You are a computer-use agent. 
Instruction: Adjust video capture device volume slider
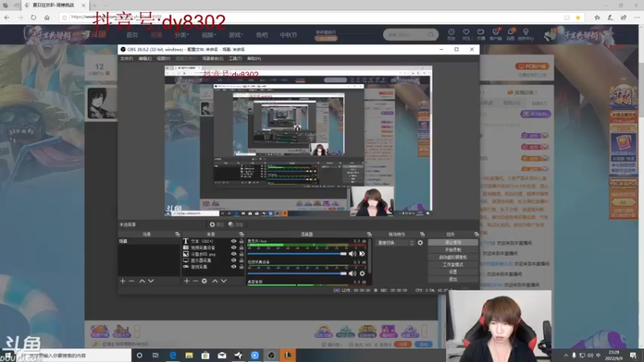coord(297,274)
